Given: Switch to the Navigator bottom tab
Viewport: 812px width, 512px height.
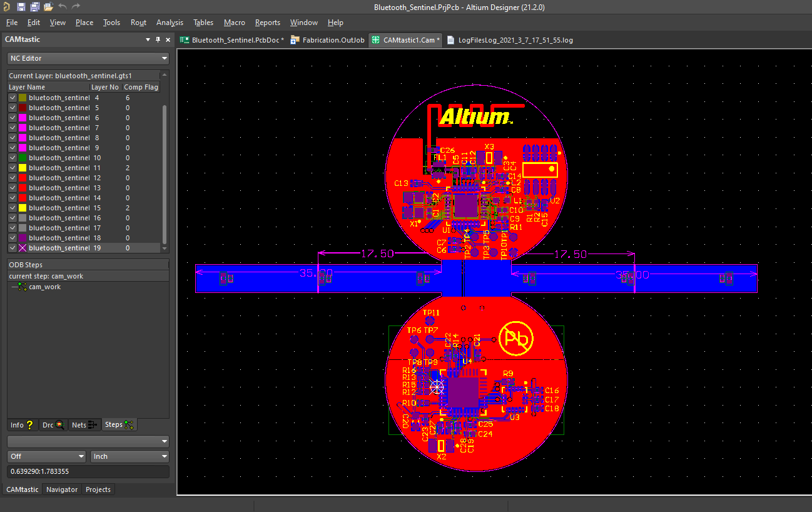Looking at the screenshot, I should (x=62, y=489).
